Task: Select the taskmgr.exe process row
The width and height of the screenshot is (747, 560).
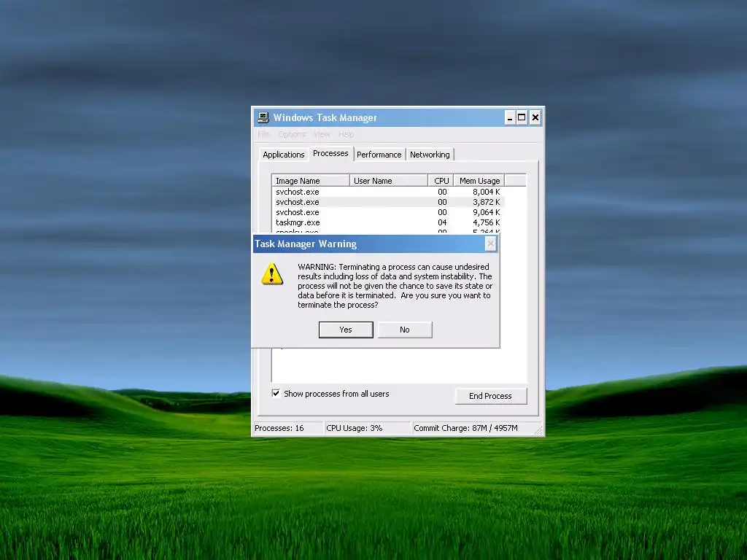Action: pos(388,222)
